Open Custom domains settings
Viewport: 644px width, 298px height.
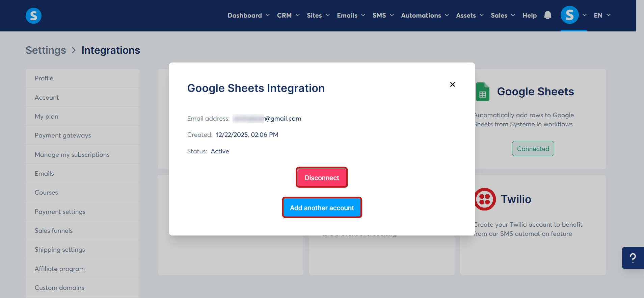point(82,288)
